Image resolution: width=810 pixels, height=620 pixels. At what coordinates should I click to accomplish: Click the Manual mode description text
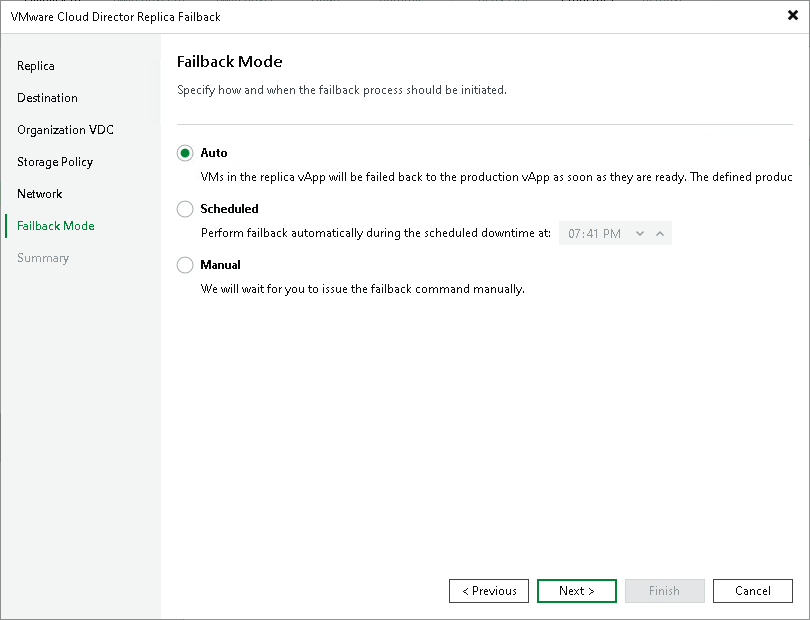363,289
